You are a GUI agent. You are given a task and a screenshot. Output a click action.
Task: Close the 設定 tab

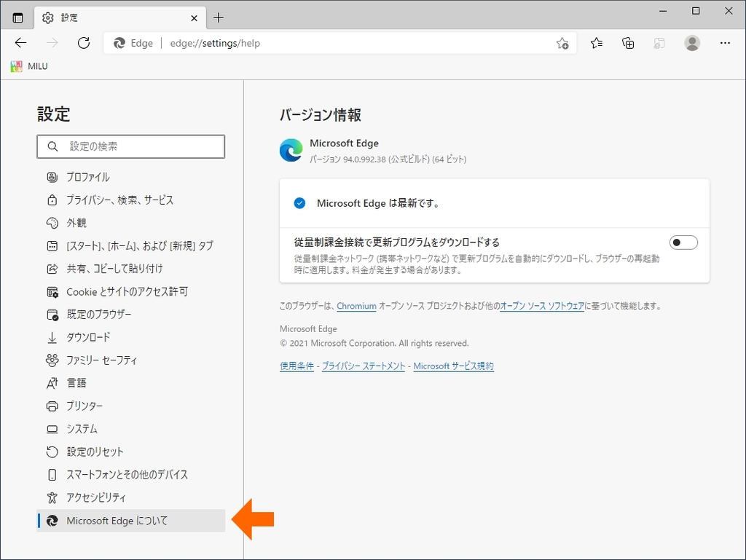(194, 18)
